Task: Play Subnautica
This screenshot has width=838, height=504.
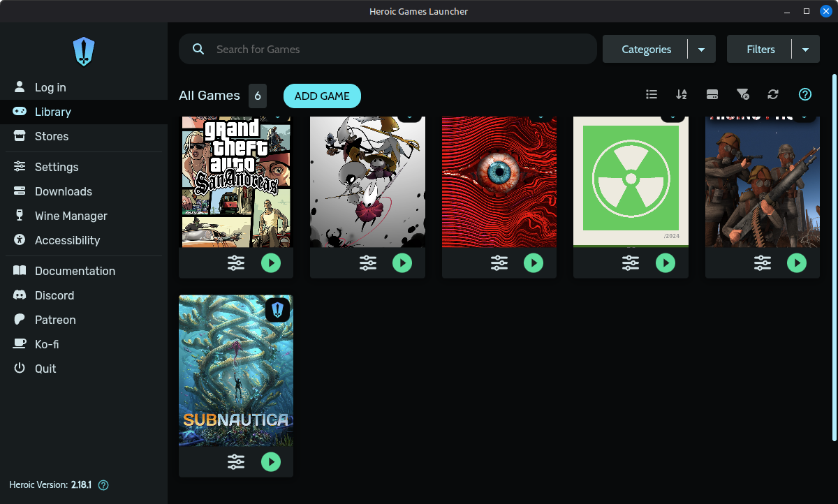Action: click(x=271, y=461)
